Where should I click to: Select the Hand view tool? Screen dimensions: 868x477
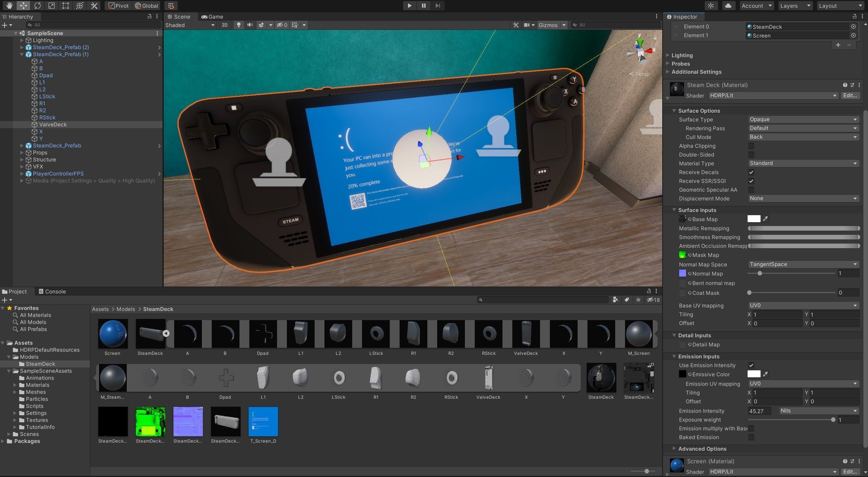(x=9, y=6)
